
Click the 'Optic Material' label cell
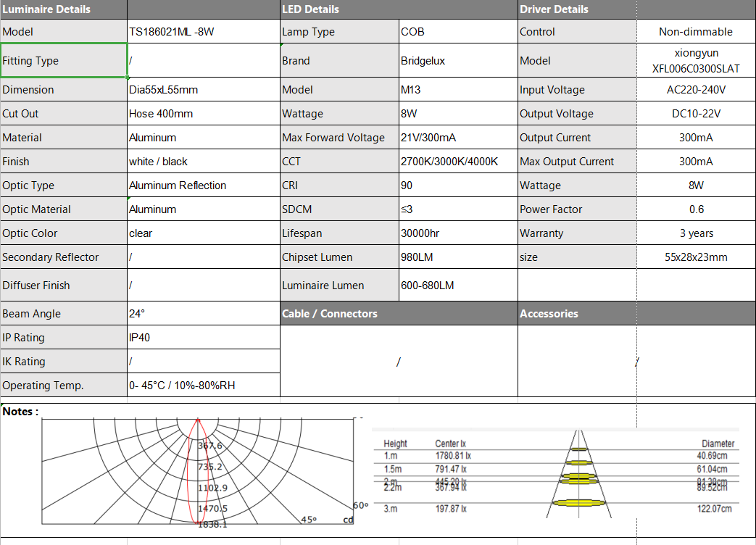coord(64,209)
